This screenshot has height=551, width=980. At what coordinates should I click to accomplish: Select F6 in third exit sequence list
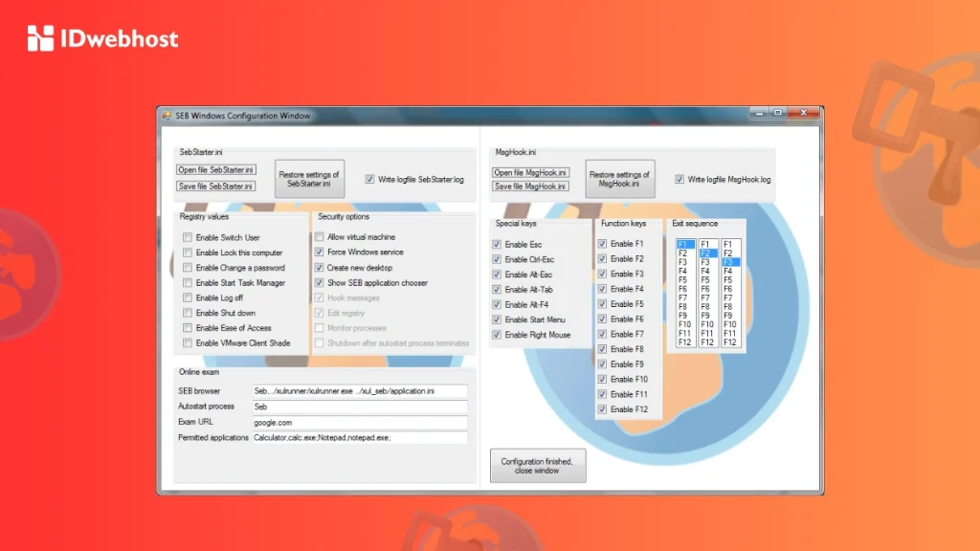[730, 289]
